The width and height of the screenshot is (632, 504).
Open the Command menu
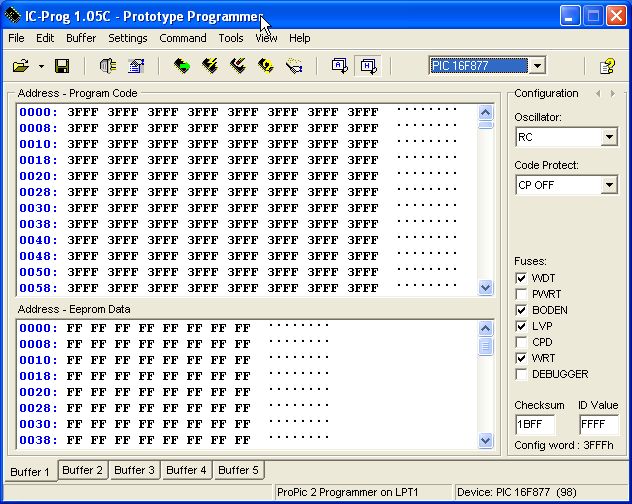click(183, 38)
